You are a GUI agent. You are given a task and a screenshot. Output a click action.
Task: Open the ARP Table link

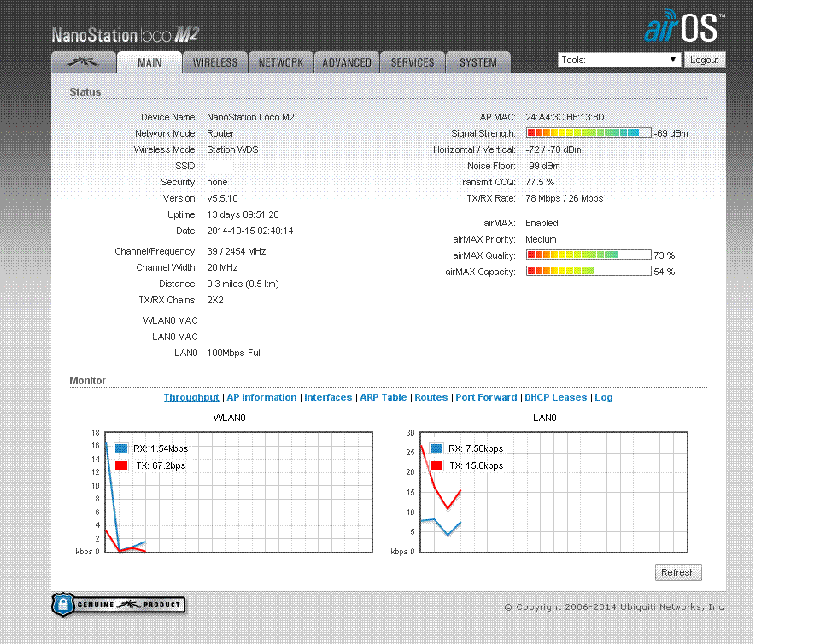coord(384,397)
